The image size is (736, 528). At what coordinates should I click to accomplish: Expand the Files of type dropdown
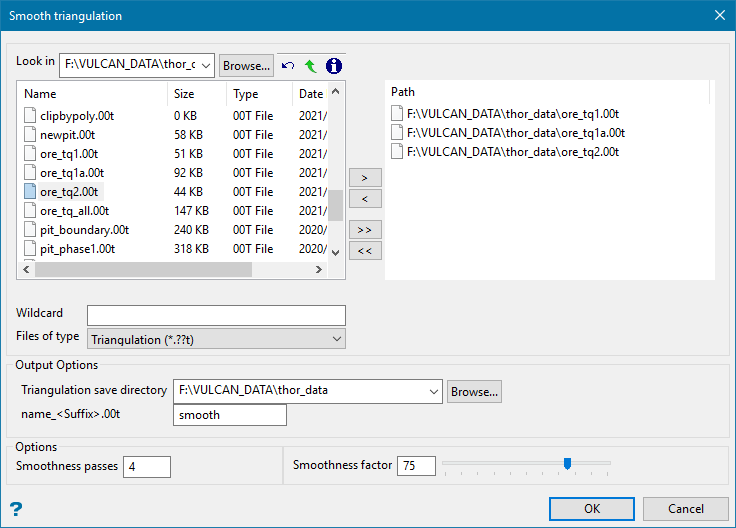tap(336, 339)
